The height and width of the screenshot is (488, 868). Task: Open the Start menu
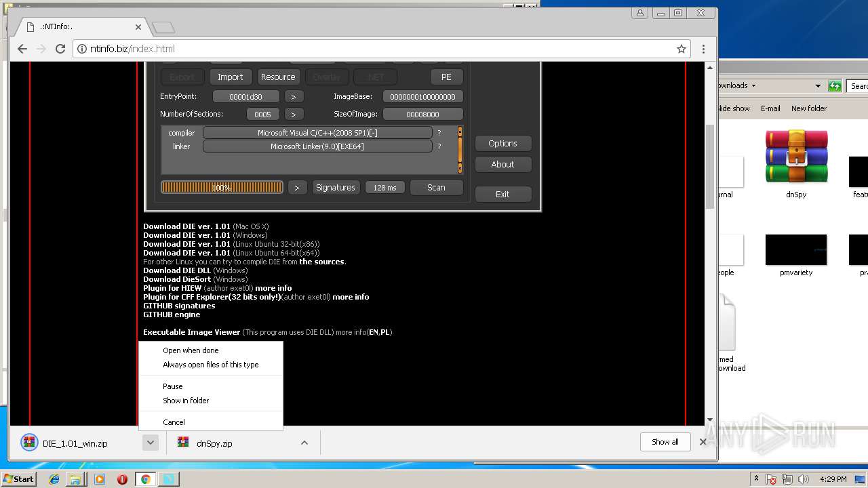pos(18,479)
